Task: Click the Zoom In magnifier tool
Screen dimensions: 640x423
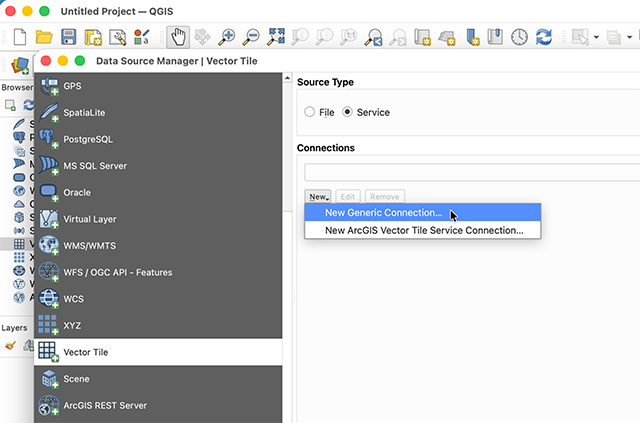Action: pos(228,38)
